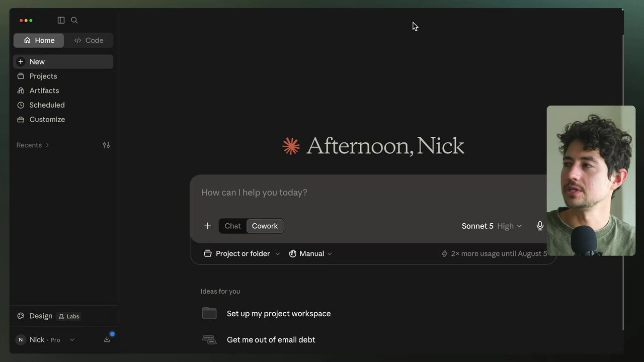This screenshot has height=362, width=644.
Task: Click the plus attachment icon
Action: tap(207, 226)
